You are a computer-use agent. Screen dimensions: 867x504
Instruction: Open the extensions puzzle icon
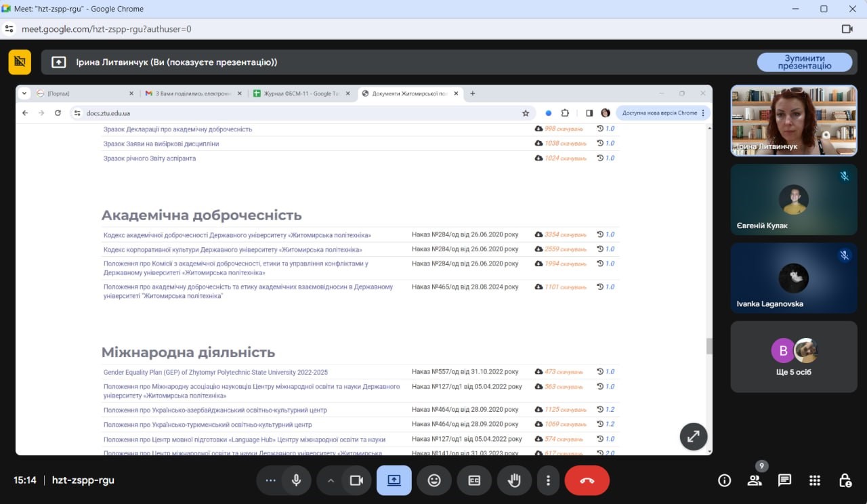click(565, 113)
